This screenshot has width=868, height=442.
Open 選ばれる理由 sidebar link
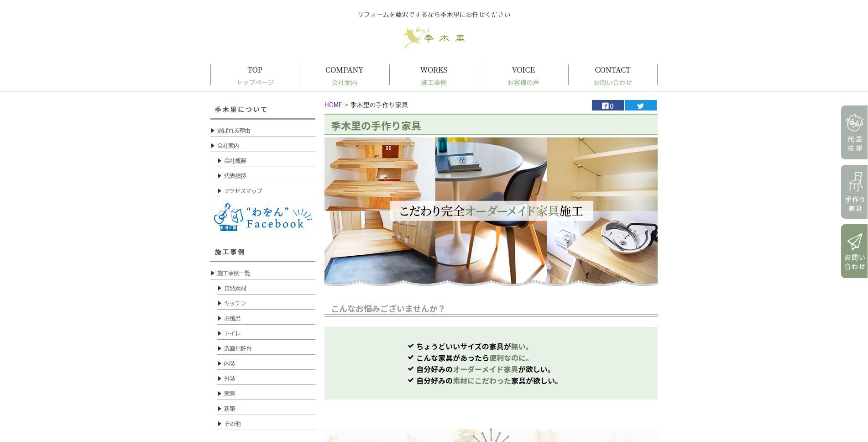[x=263, y=131]
